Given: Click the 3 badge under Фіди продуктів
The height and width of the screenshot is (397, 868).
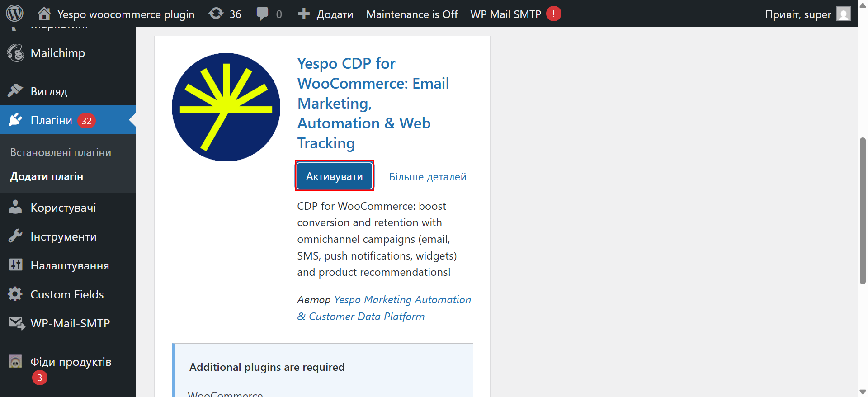Looking at the screenshot, I should (40, 378).
